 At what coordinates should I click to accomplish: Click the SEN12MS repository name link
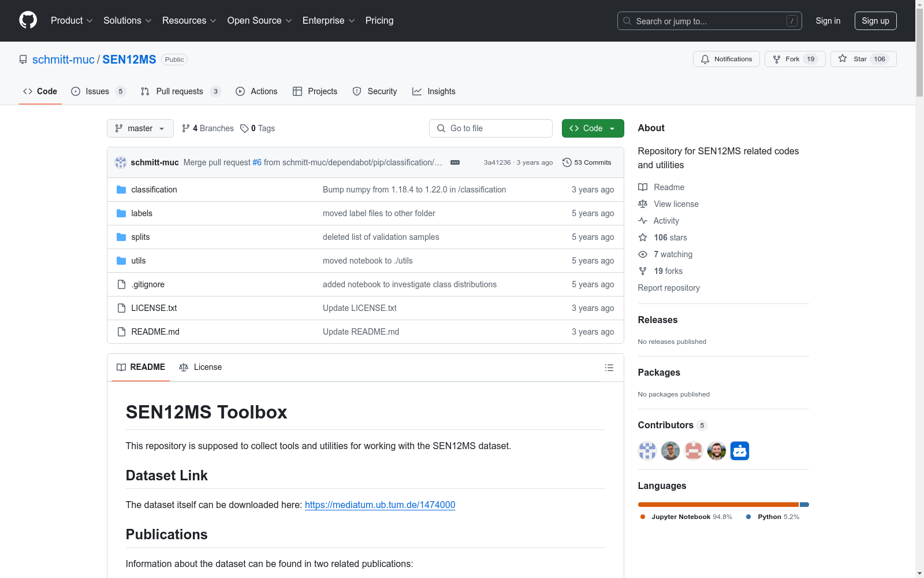tap(129, 60)
